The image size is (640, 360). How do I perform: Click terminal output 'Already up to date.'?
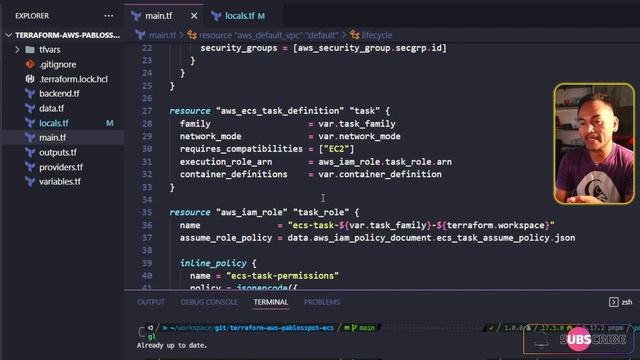pyautogui.click(x=172, y=346)
